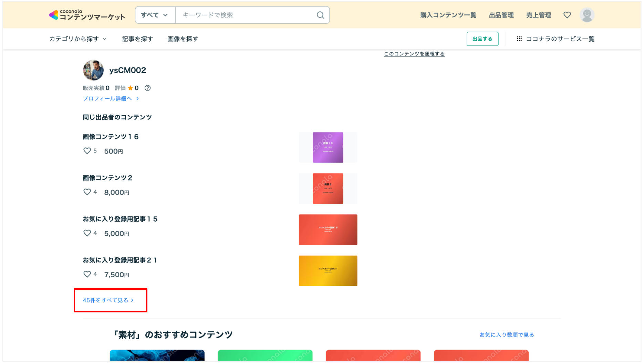Open the すべて search category dropdown
The image size is (644, 364).
tap(155, 15)
